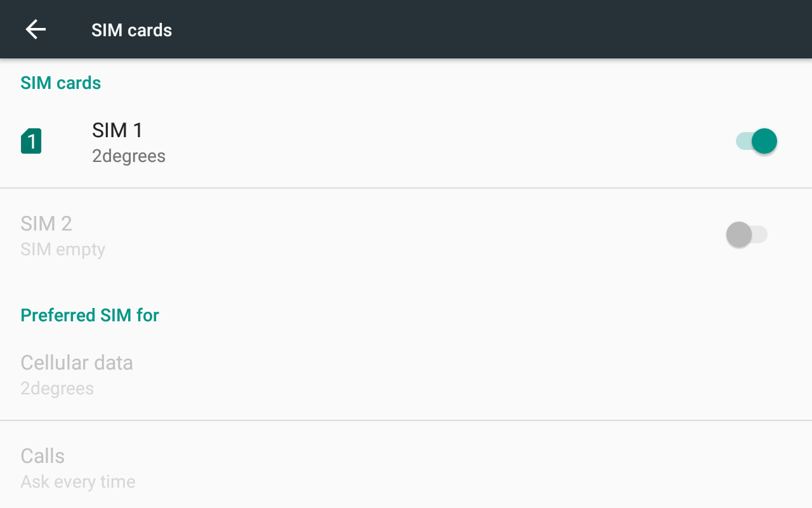812x508 pixels.
Task: Click the SIM cards title in the toolbar
Action: click(131, 30)
